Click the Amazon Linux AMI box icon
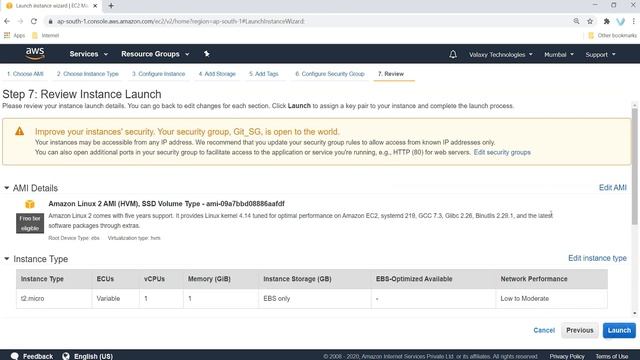640x360 pixels. [30, 204]
